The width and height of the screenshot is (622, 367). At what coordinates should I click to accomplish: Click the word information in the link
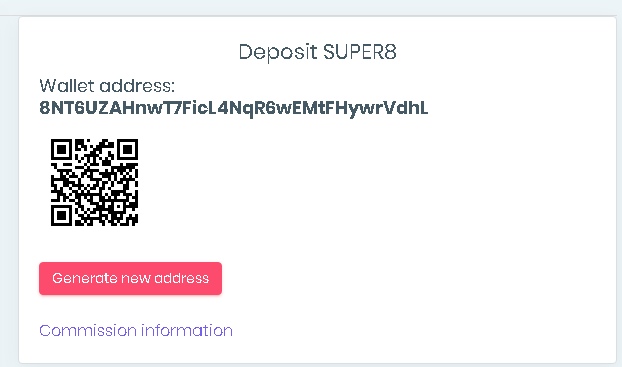coord(187,330)
